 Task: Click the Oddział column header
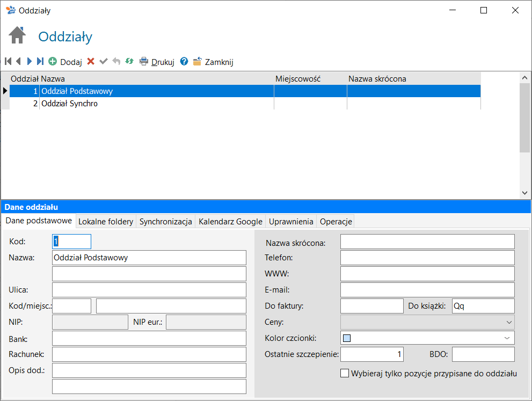(x=25, y=79)
